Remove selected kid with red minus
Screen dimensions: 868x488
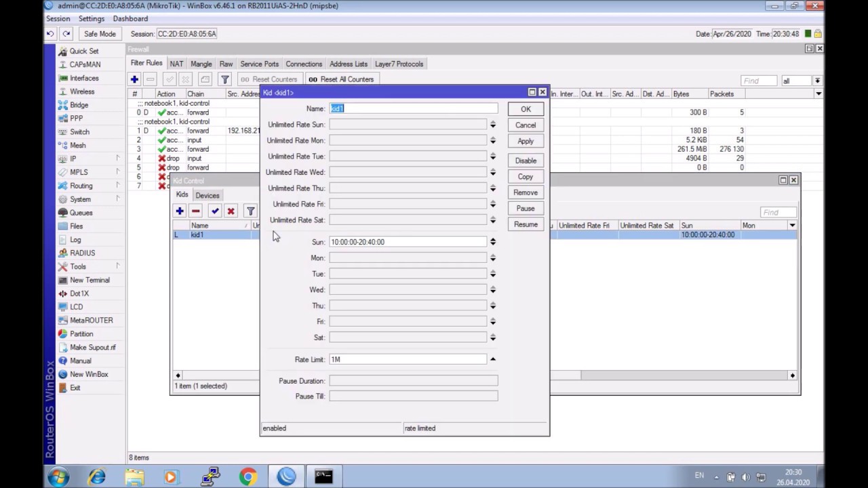195,211
